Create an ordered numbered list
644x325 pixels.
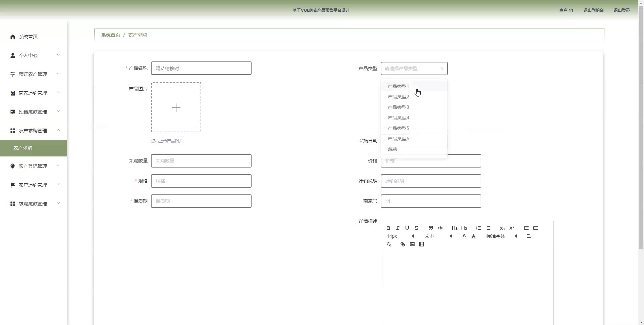478,228
